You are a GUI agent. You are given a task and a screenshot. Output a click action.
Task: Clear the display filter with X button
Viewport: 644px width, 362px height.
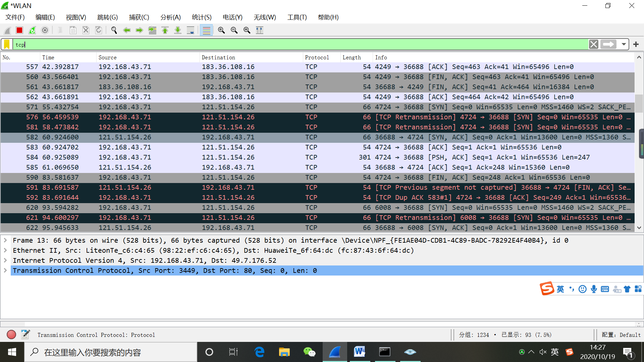coord(593,44)
